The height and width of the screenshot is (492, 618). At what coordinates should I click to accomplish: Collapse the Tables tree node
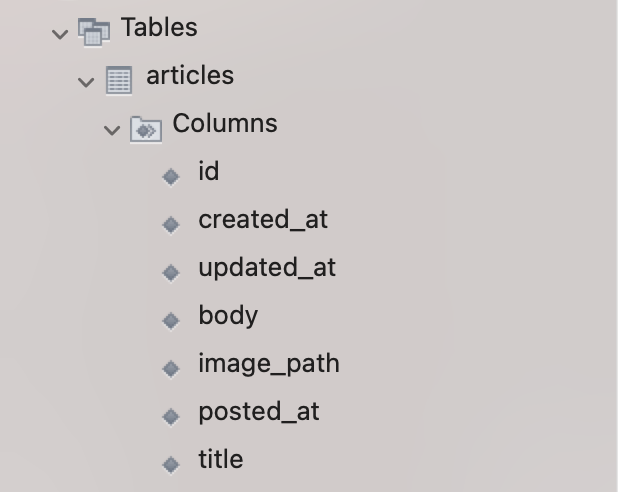[60, 34]
